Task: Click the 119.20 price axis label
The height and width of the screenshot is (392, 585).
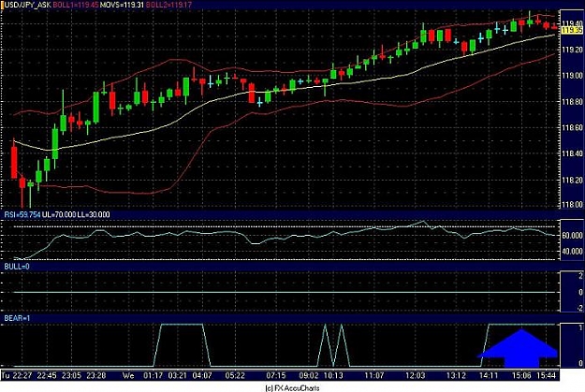Action: (x=572, y=50)
